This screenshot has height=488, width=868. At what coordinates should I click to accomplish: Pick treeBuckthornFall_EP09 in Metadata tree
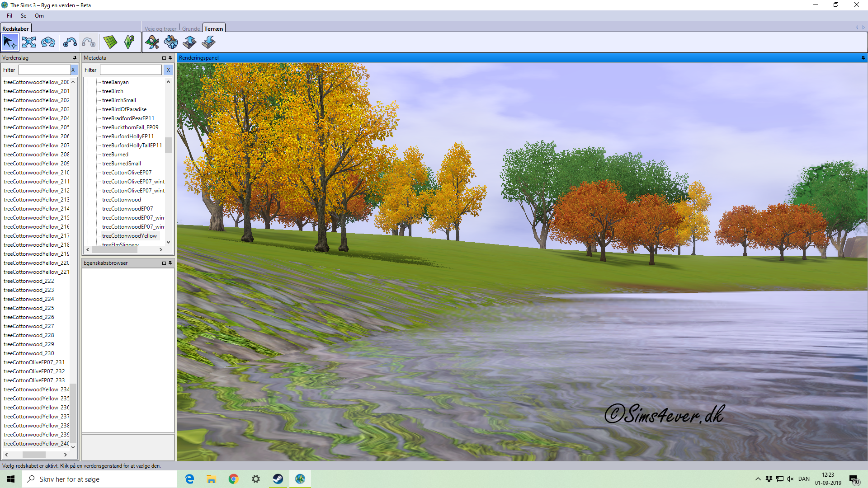(x=130, y=127)
